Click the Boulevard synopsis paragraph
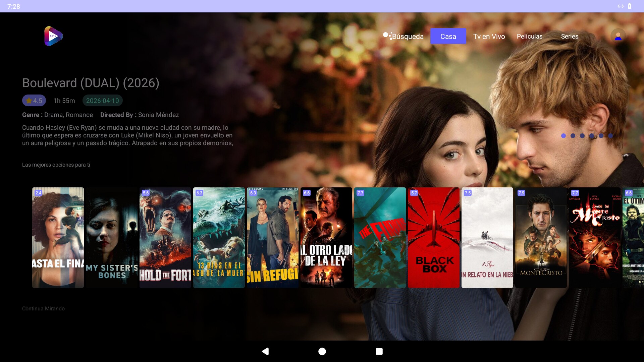Image resolution: width=644 pixels, height=362 pixels. click(x=127, y=135)
